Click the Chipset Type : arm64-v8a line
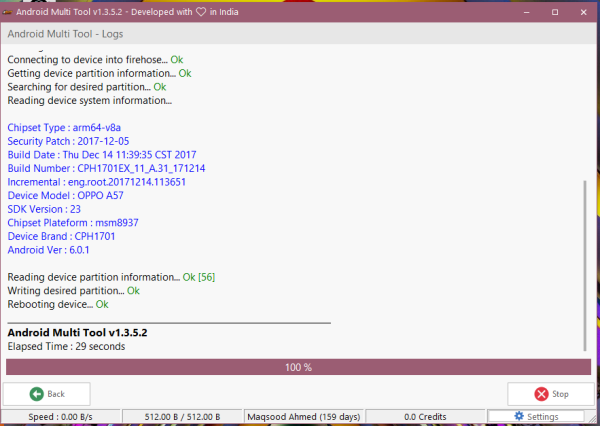600x426 pixels. (x=64, y=127)
